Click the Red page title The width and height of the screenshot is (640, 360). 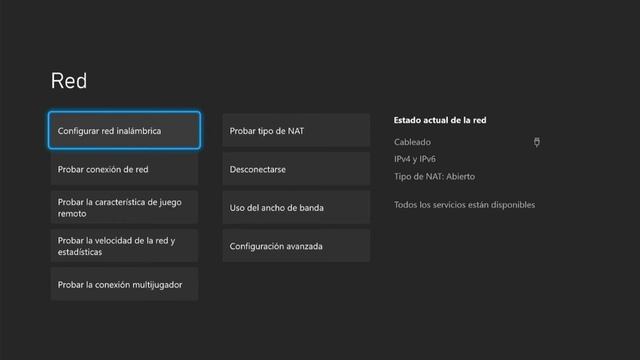point(69,80)
